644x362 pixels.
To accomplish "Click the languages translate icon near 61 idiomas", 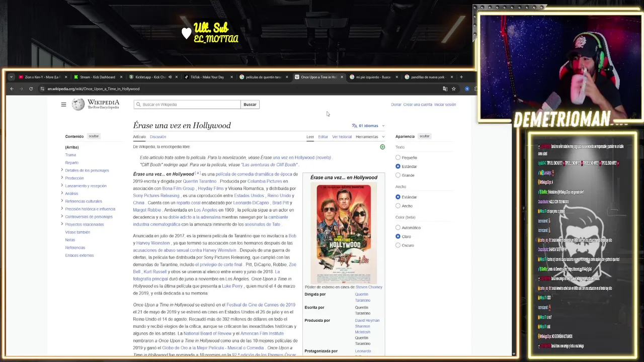I will (x=354, y=126).
